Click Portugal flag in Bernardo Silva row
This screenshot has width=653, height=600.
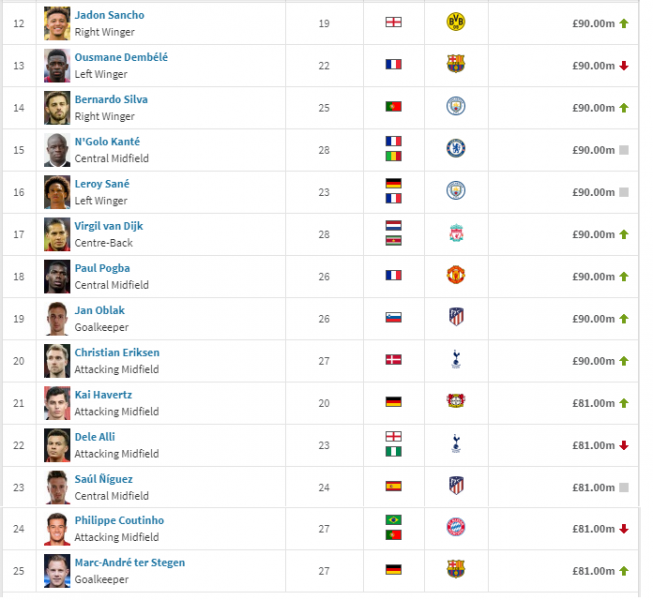[393, 107]
